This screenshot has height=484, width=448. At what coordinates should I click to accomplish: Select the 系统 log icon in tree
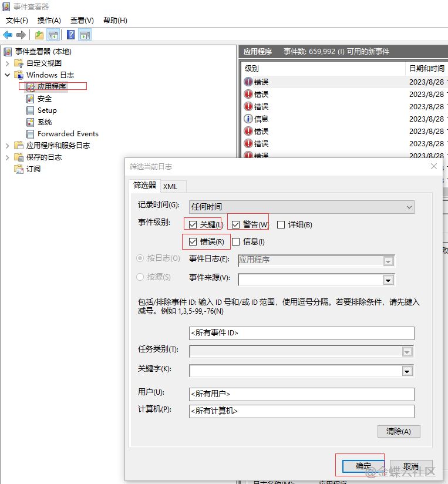pyautogui.click(x=30, y=122)
